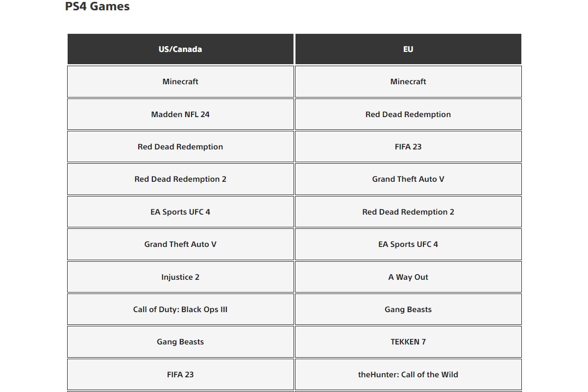This screenshot has height=392, width=588.
Task: Click the Injustice 2 cell
Action: (180, 277)
